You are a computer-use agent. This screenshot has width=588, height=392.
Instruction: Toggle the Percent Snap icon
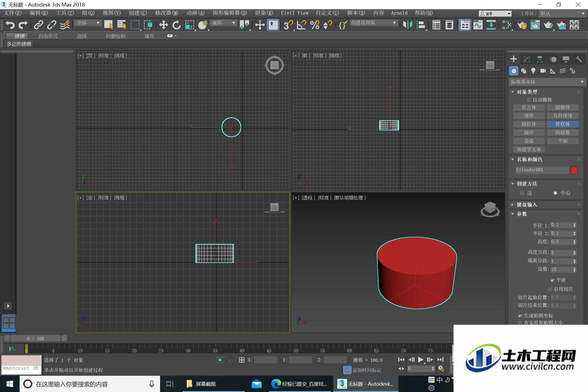pos(314,25)
